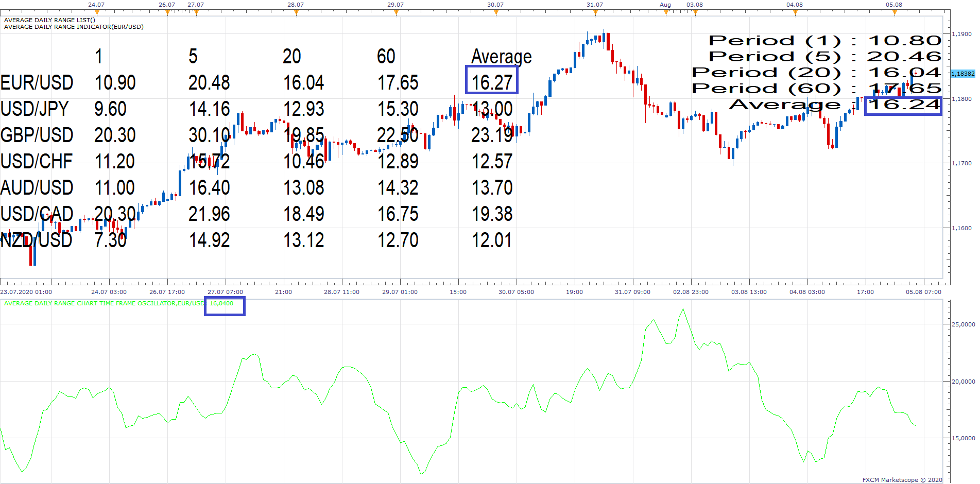Select the AVERAGE DAILY RANGE INDICATOR(EUR/USD) label

(x=74, y=27)
